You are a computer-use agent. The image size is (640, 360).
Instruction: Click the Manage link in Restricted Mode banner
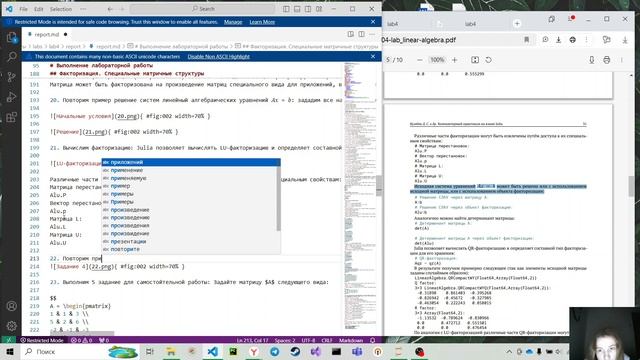tap(233, 22)
